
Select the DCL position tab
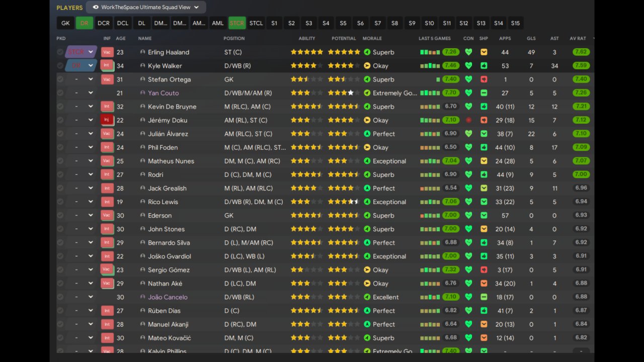click(123, 23)
